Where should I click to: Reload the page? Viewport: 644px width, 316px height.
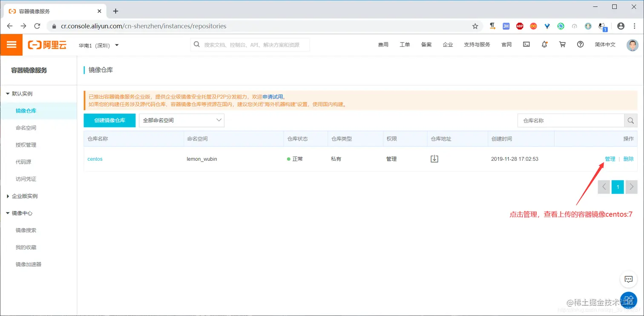point(37,26)
